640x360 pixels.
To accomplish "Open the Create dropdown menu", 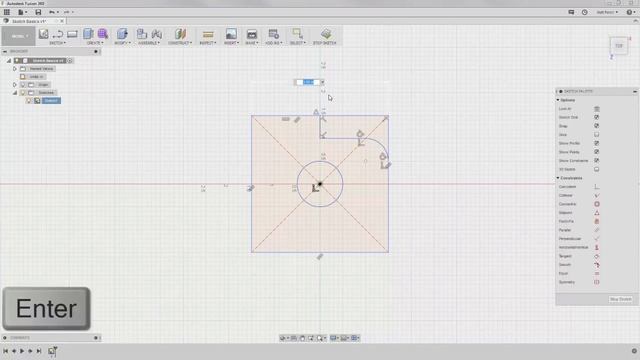I will 95,43.
